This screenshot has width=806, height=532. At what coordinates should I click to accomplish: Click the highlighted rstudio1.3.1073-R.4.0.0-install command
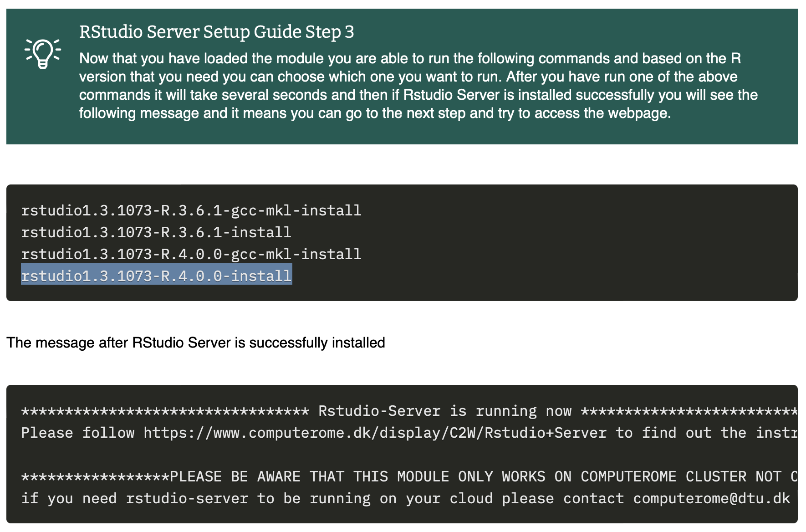pyautogui.click(x=156, y=276)
